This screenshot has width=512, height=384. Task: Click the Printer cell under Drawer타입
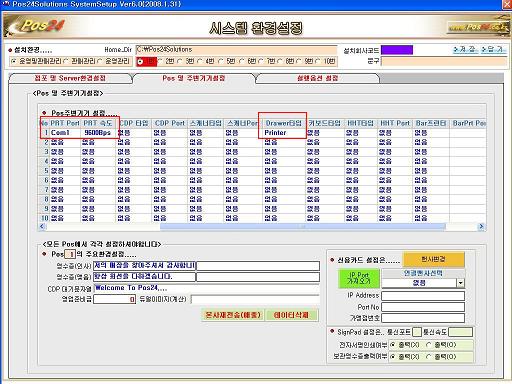[284, 133]
